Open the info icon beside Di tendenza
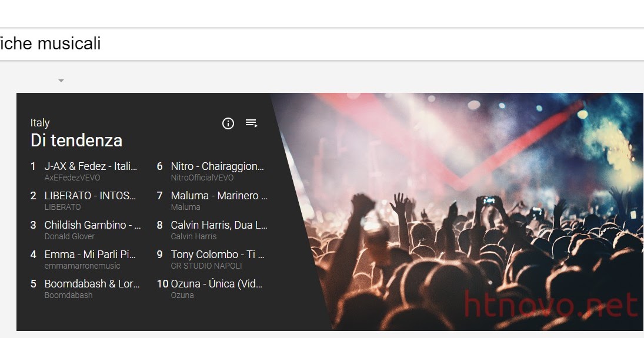 tap(228, 123)
